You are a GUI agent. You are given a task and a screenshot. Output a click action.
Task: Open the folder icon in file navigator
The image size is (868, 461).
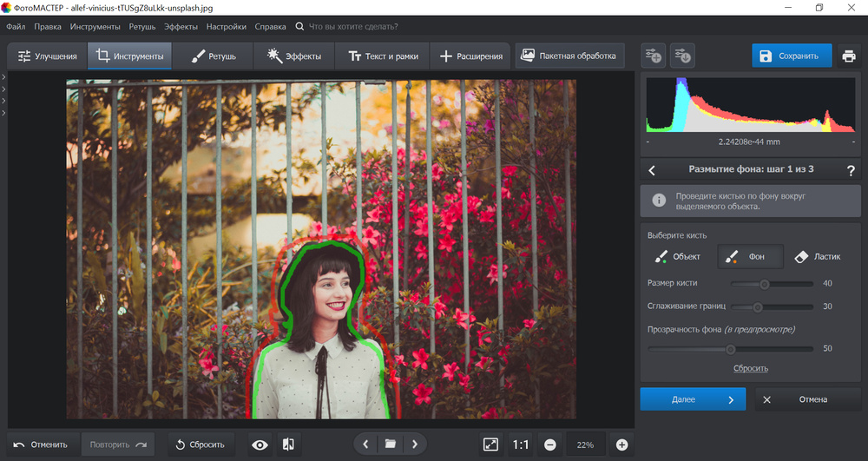[391, 445]
